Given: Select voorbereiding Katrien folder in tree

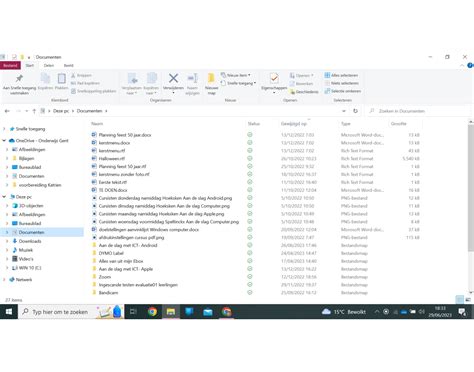Looking at the screenshot, I should coord(40,185).
